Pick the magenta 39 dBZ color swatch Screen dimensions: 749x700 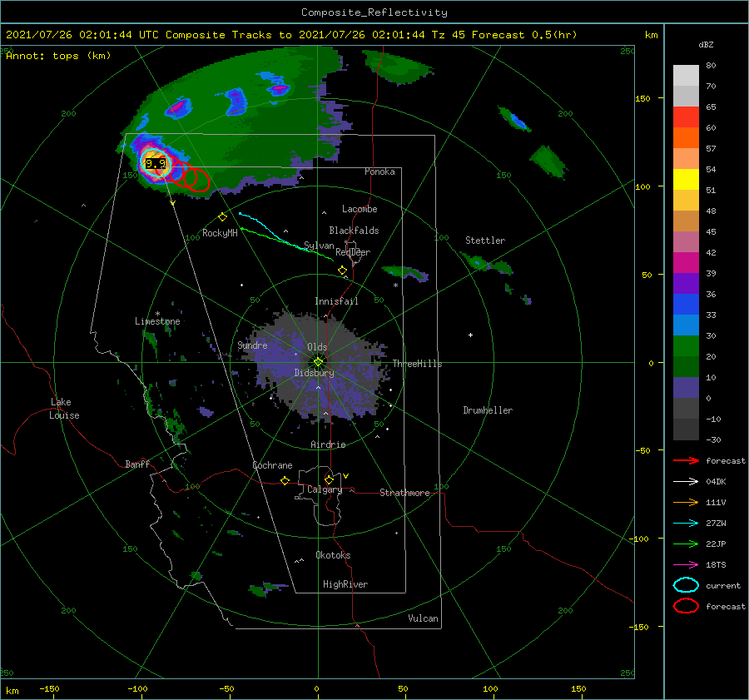pos(686,263)
